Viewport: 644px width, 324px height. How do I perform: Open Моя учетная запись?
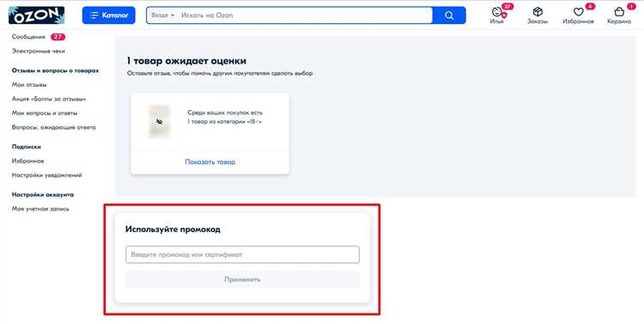tap(40, 209)
